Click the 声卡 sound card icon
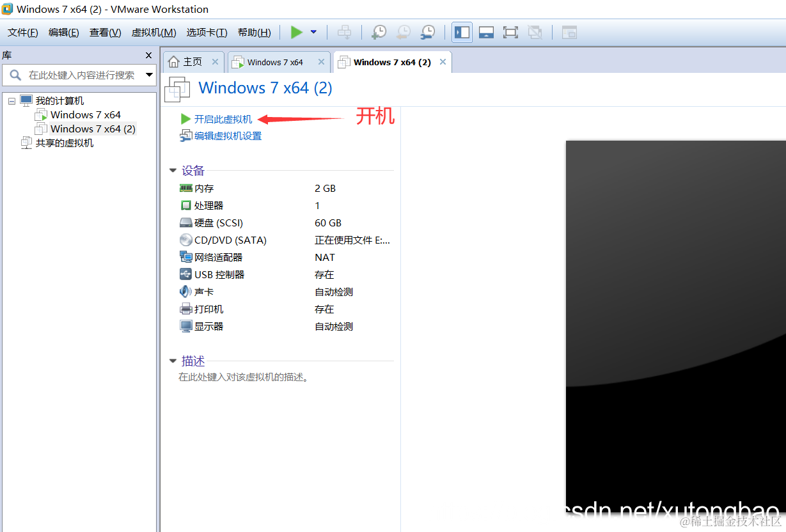The height and width of the screenshot is (532, 786). 185,292
